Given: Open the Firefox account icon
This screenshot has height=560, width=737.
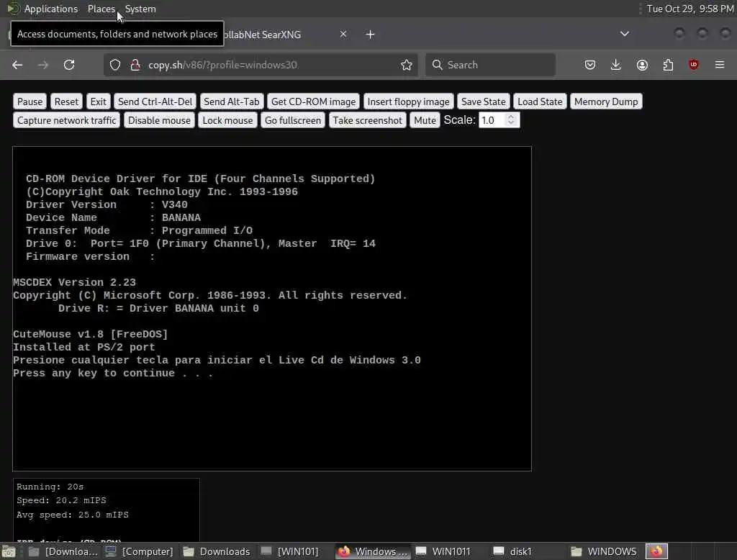Looking at the screenshot, I should (642, 65).
